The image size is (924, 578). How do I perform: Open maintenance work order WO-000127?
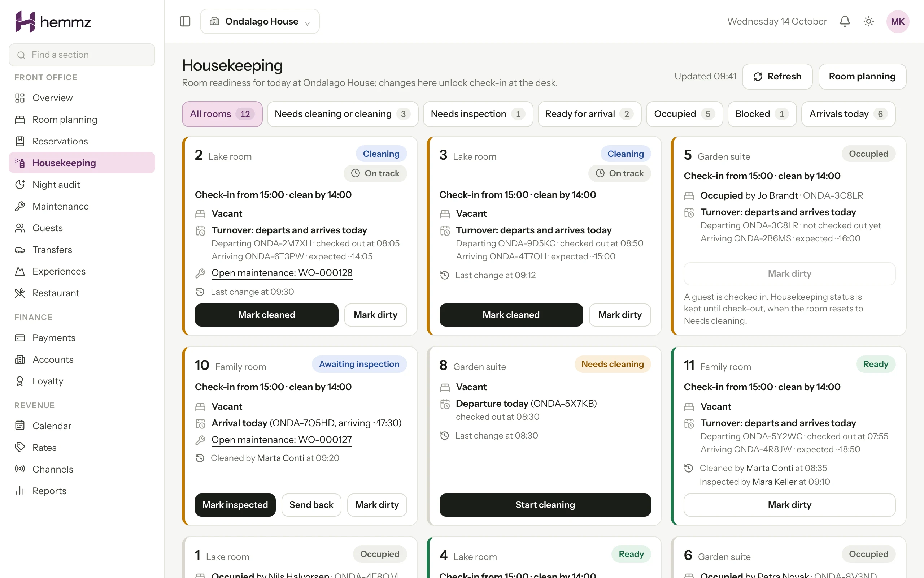tap(282, 440)
